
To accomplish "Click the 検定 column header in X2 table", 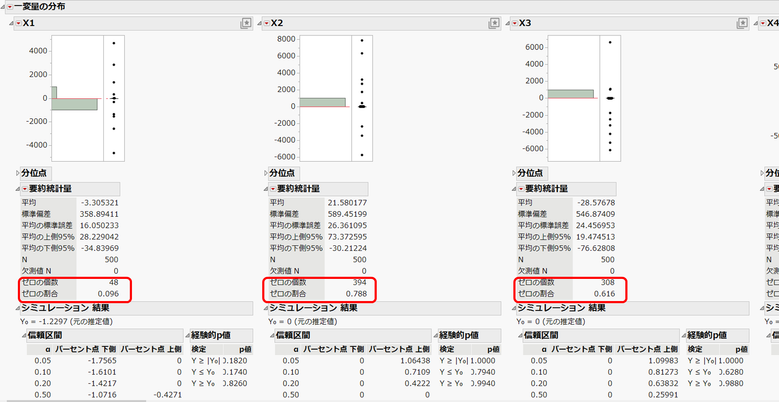I will [447, 350].
